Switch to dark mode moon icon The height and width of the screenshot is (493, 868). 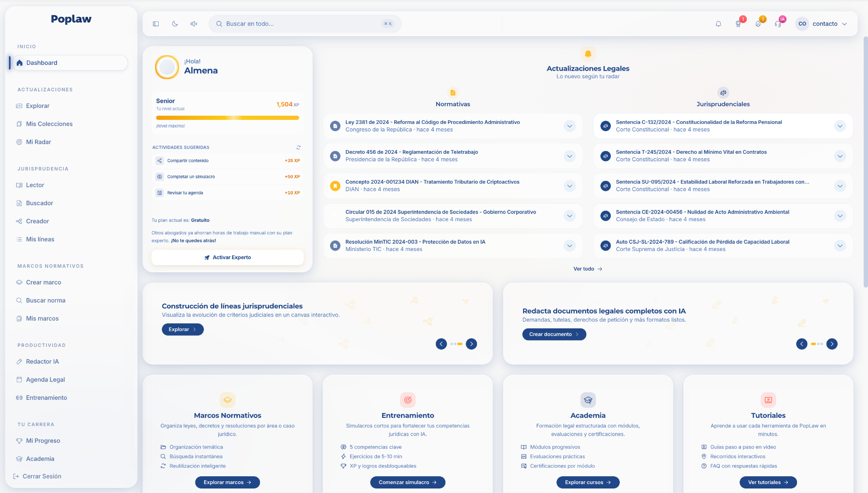(175, 24)
